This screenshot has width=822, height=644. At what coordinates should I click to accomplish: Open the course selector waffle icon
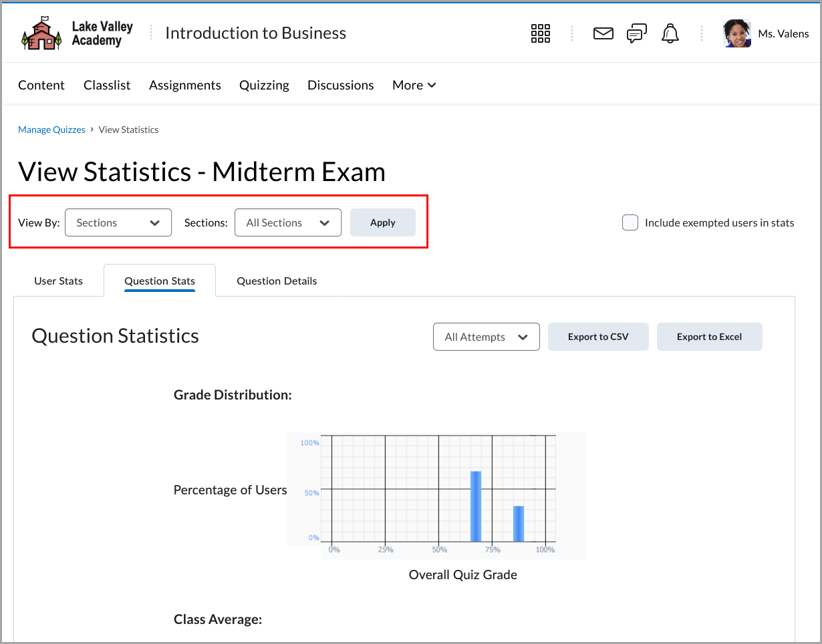click(x=540, y=33)
